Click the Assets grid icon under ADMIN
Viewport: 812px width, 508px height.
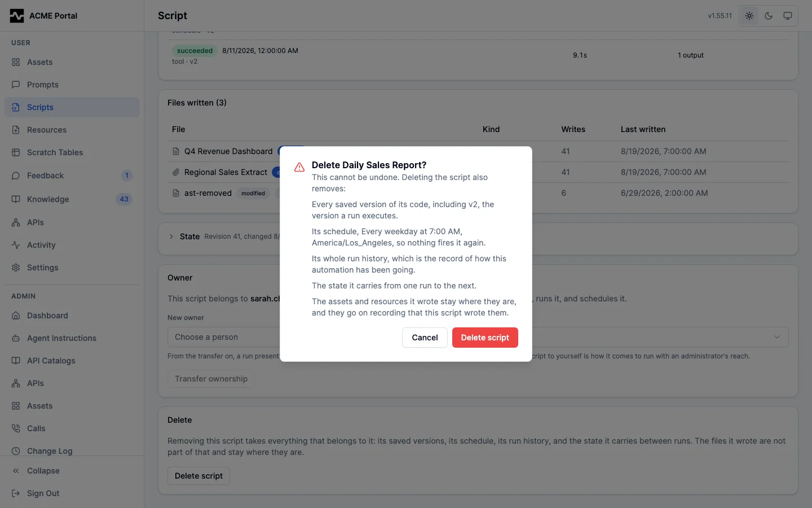(x=16, y=406)
